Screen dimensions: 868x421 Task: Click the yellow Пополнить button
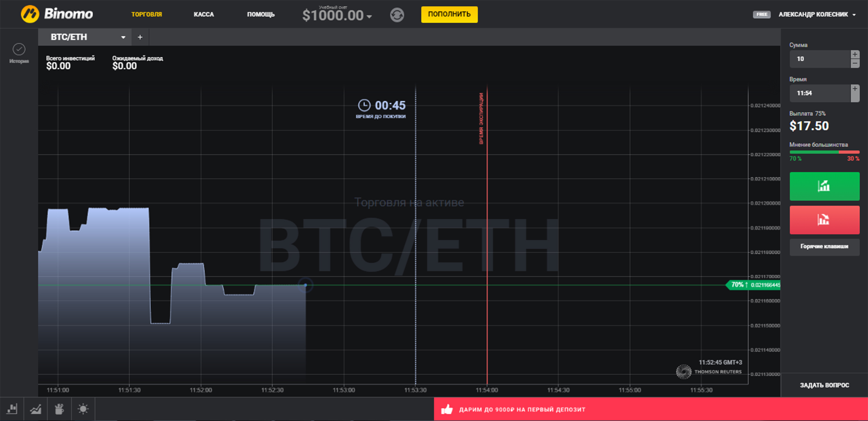[x=449, y=14]
